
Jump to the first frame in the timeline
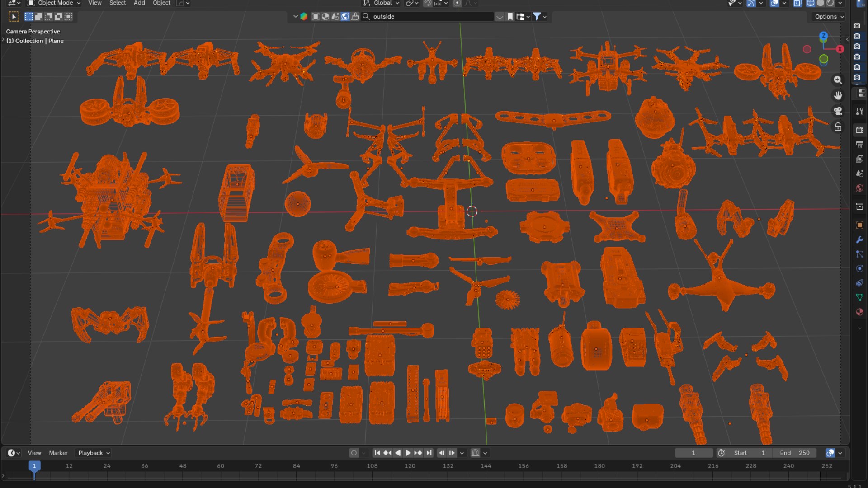[x=377, y=453]
